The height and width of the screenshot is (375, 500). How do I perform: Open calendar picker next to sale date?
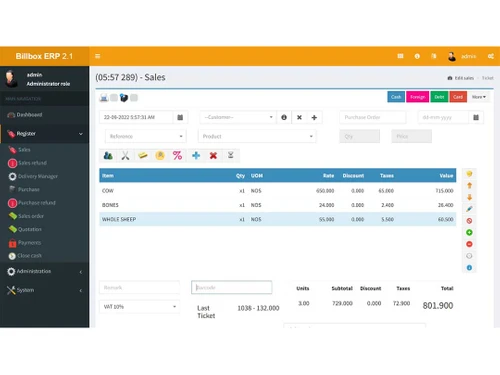[x=180, y=117]
